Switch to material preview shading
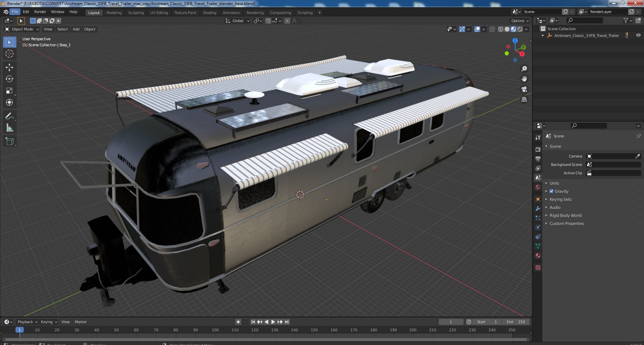644x345 pixels. 513,29
